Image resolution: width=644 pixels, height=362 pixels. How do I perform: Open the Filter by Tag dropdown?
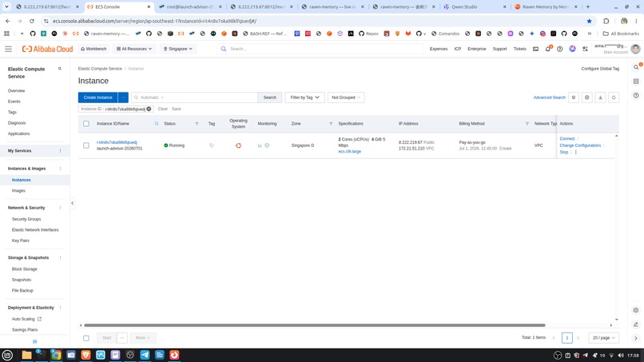tap(304, 97)
